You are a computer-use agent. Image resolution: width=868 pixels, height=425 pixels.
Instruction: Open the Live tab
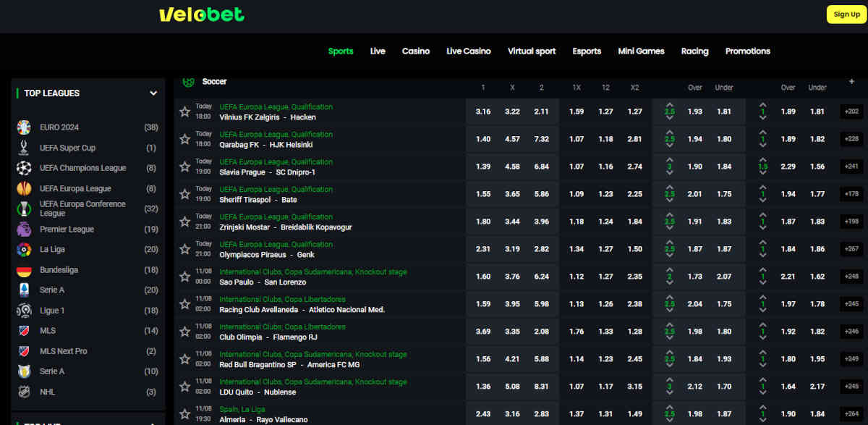click(378, 51)
